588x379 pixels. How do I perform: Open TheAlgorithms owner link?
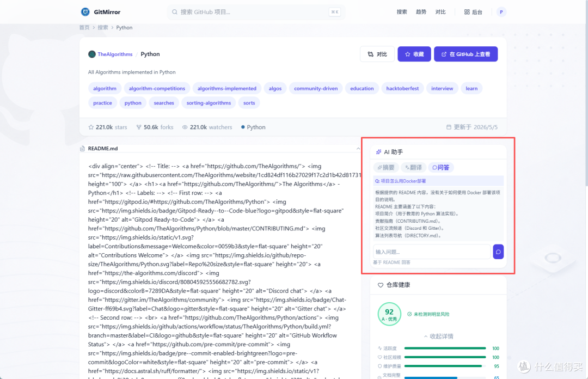click(115, 54)
